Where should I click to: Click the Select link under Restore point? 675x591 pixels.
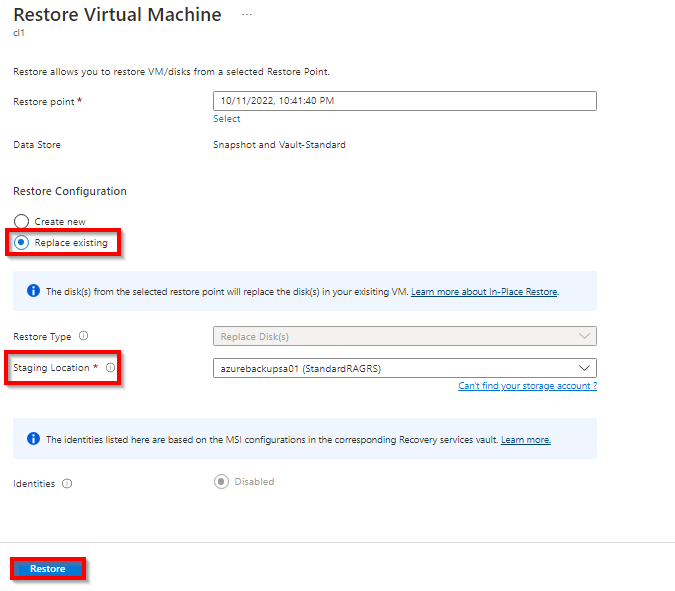(x=227, y=119)
